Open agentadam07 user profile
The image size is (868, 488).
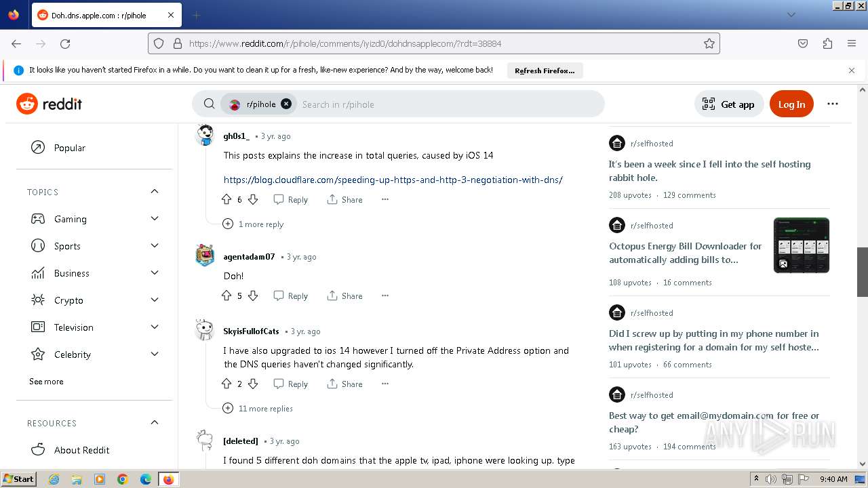point(249,257)
